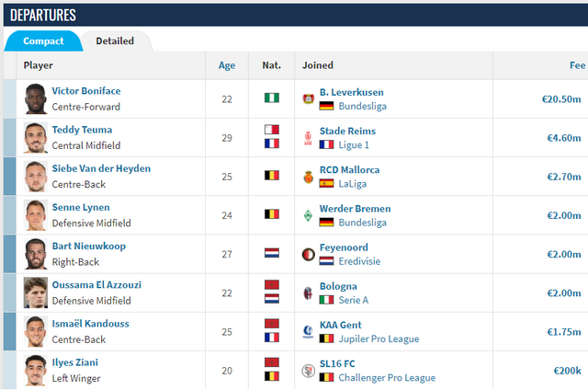
Task: Click the SL16 FC club crest
Action: coord(309,371)
